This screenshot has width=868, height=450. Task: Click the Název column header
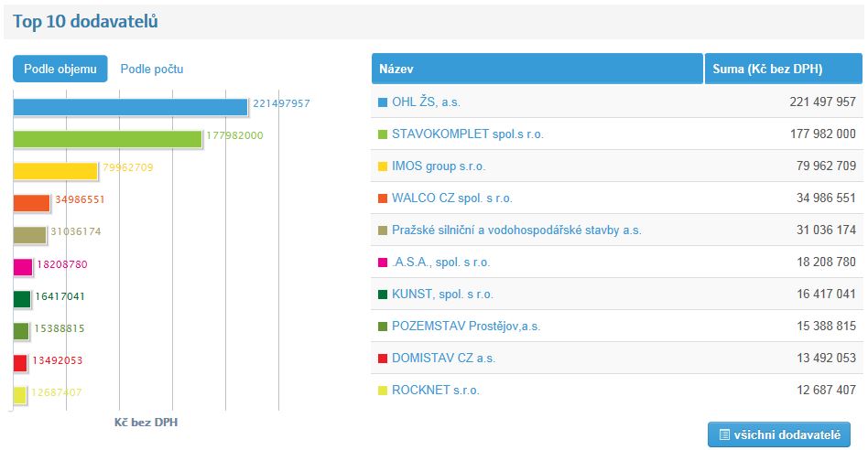[x=537, y=69]
